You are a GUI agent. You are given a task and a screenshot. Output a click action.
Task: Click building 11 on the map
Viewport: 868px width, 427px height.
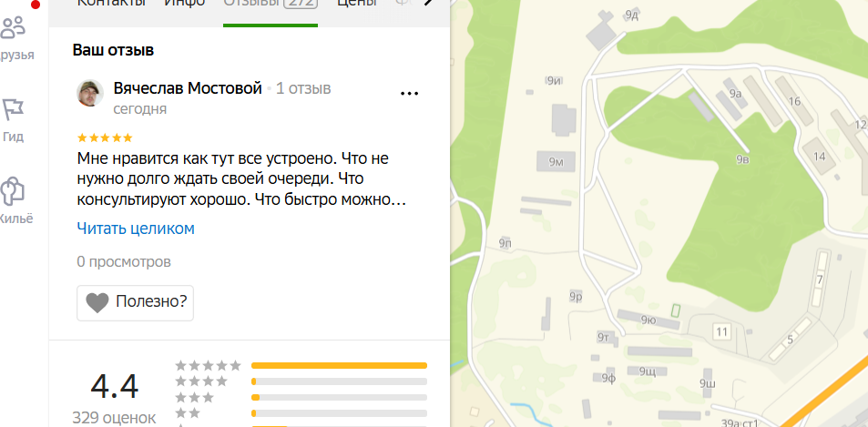(x=721, y=332)
